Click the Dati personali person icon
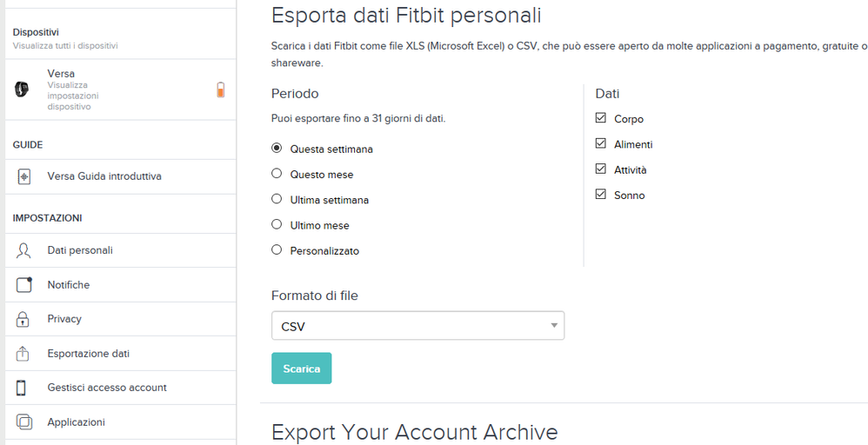This screenshot has height=445, width=868. tap(23, 250)
